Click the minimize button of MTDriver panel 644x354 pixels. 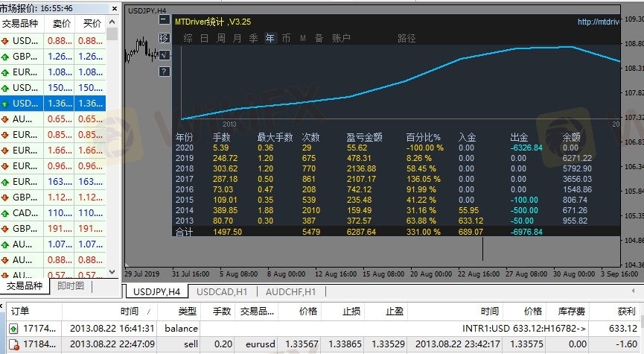tap(164, 19)
